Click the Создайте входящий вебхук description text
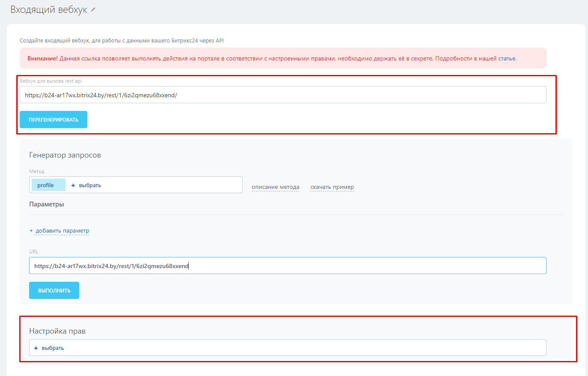The width and height of the screenshot is (588, 376). point(122,41)
